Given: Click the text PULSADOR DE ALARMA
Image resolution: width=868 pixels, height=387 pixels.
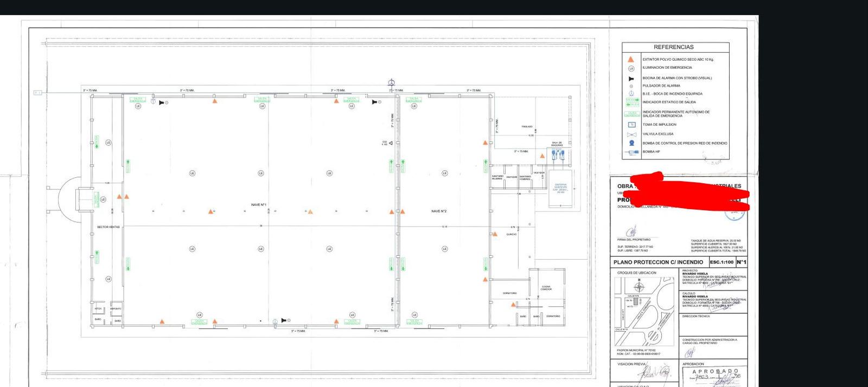Looking at the screenshot, I should (661, 86).
